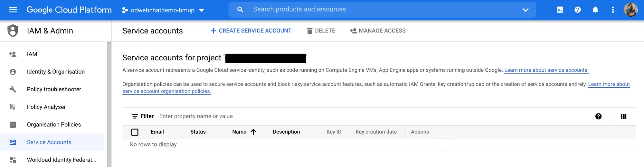Open the odwebchatdemo-bmup project selector

(x=163, y=10)
